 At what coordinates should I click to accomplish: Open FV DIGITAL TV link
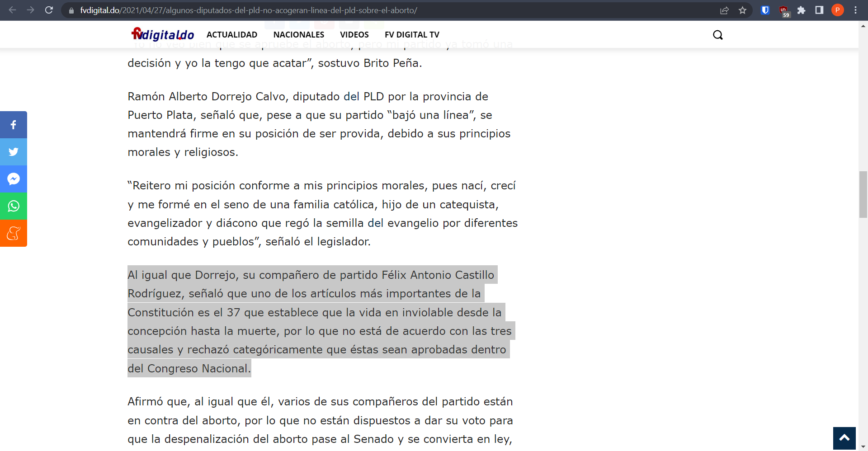[x=412, y=35]
